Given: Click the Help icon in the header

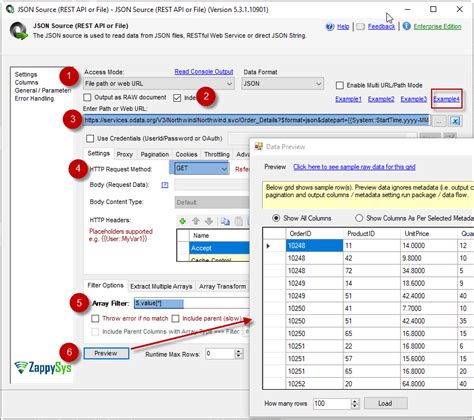Looking at the screenshot, I should [330, 27].
